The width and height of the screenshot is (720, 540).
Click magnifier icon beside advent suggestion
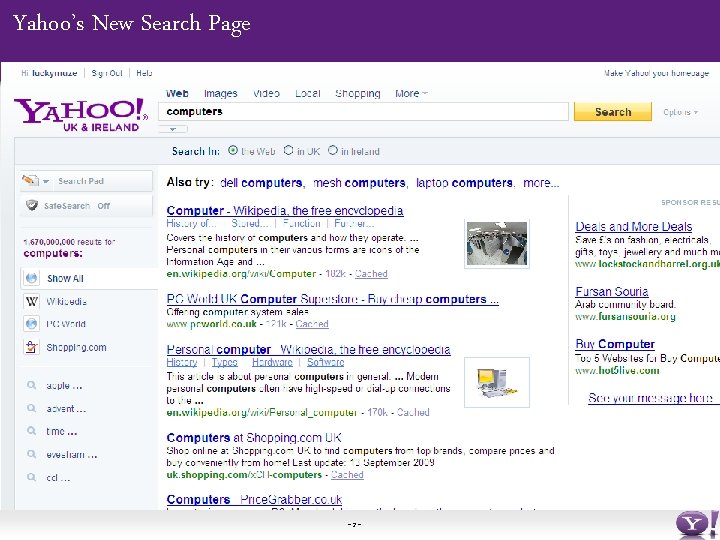(x=31, y=408)
